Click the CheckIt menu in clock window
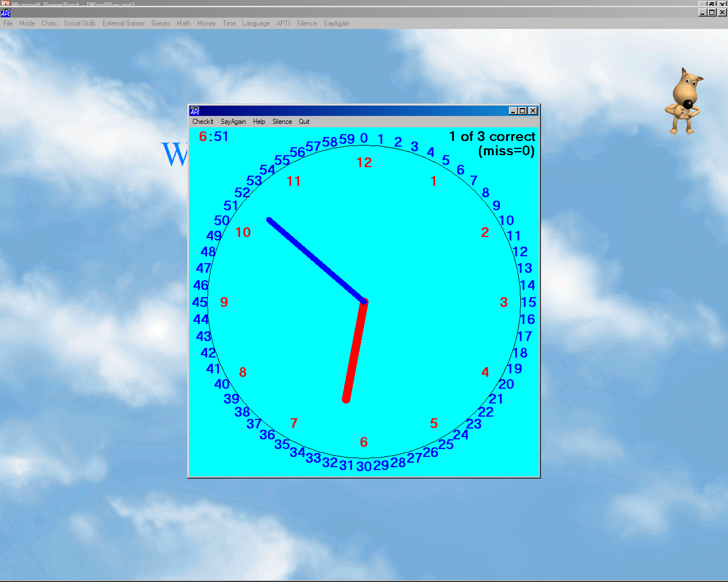This screenshot has width=728, height=582. click(202, 122)
